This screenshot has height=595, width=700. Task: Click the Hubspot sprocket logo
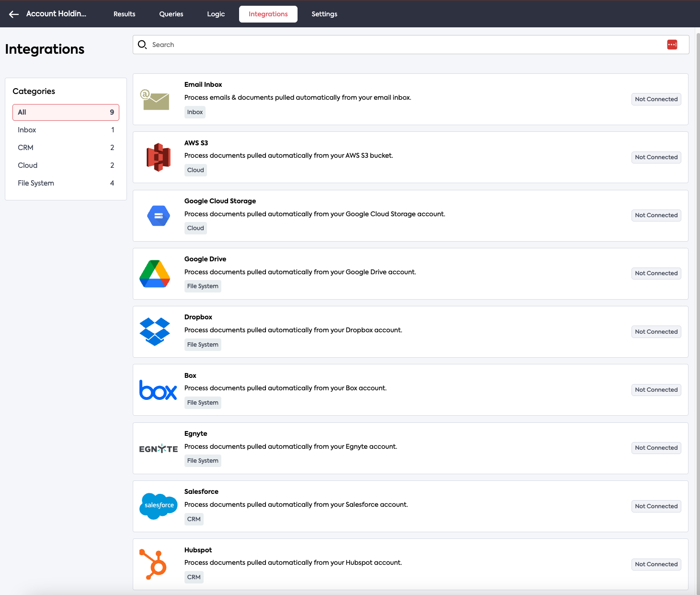pos(153,564)
